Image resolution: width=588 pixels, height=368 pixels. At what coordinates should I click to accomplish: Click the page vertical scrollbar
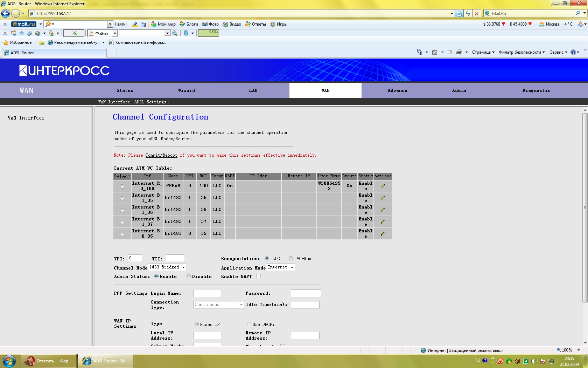pyautogui.click(x=585, y=207)
